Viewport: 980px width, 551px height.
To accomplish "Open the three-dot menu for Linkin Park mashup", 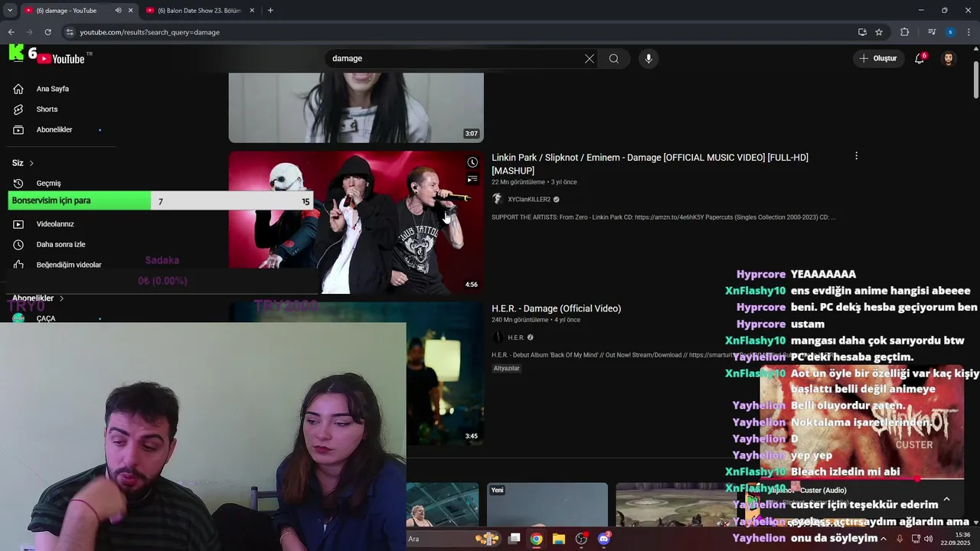I will click(856, 156).
